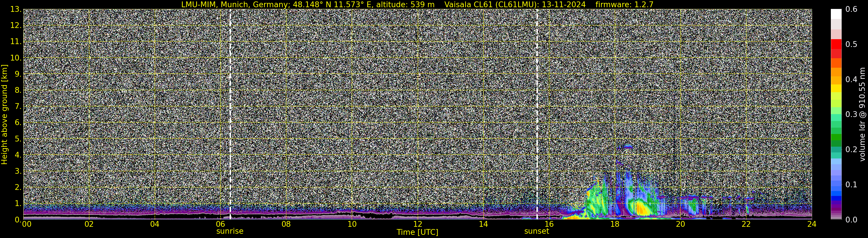Click the '1.' height tick label
The image size is (868, 238).
coord(18,204)
